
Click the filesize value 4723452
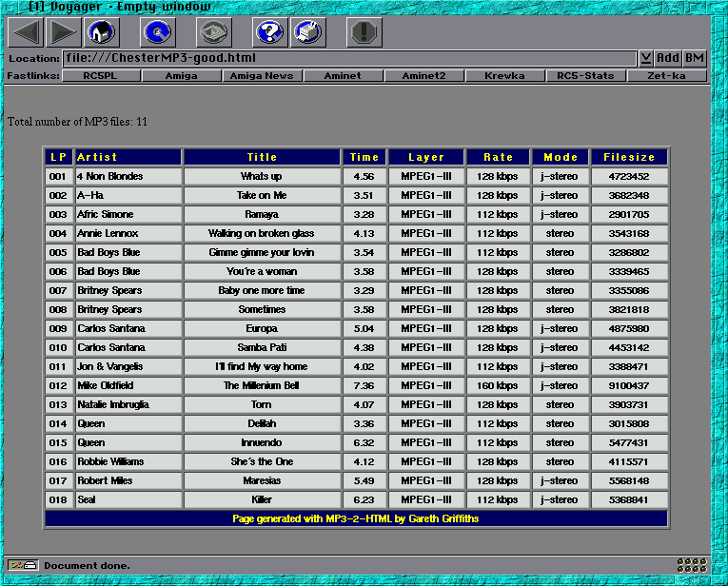tap(629, 176)
